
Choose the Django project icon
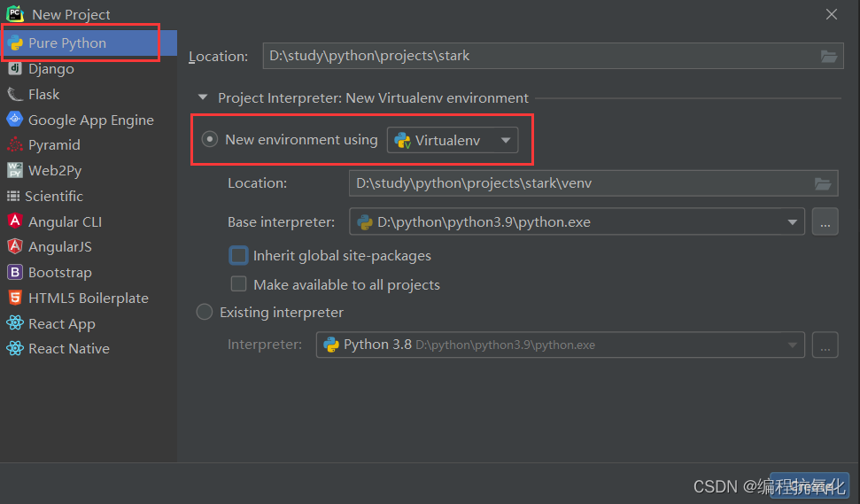pos(15,68)
